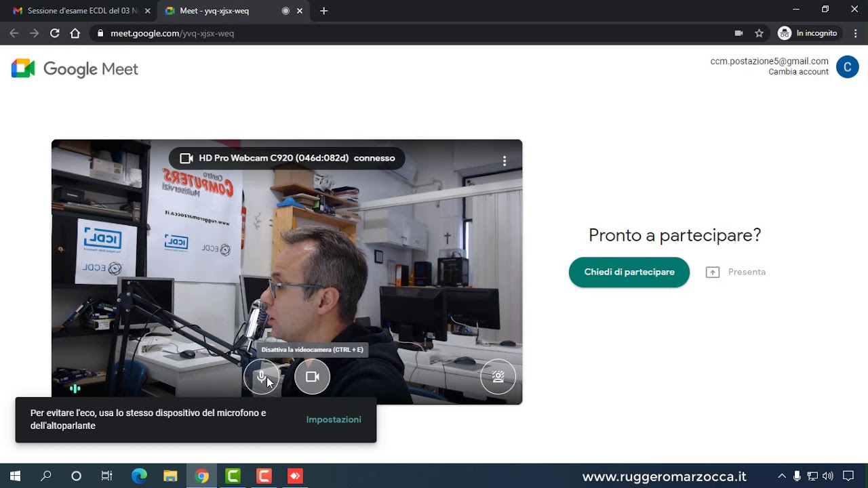This screenshot has height=488, width=868.
Task: Click the ccm.postazione5@gmail.com address
Action: (769, 61)
